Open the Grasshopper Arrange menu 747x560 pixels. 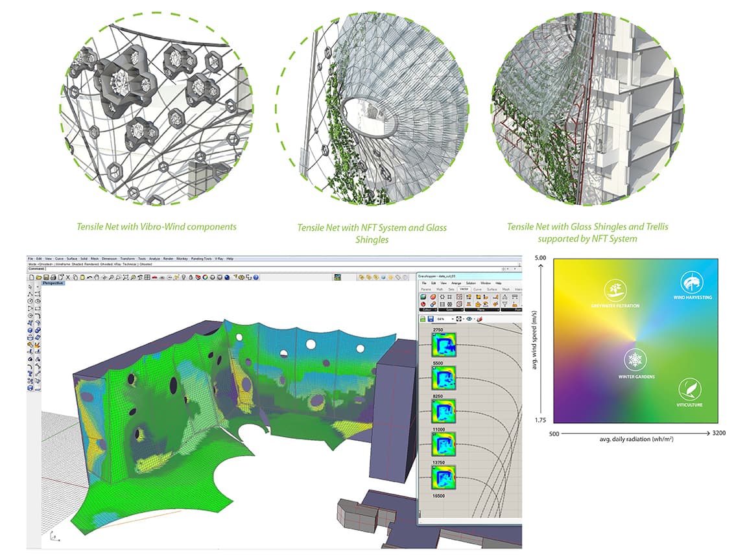[456, 283]
